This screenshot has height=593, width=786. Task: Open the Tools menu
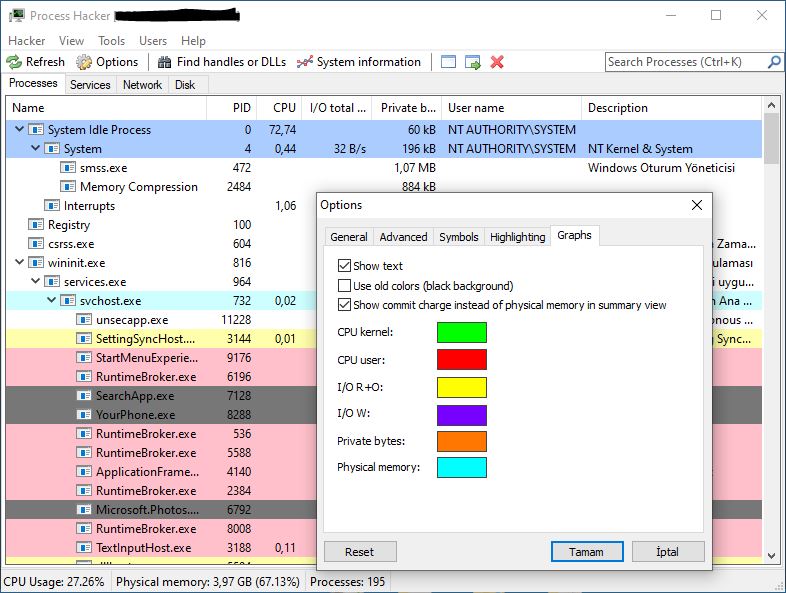coord(111,41)
